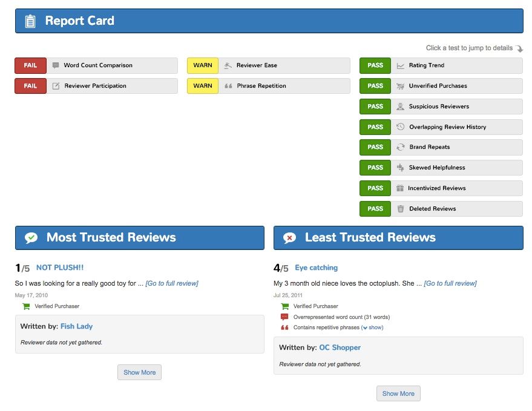Click the history clock icon beside Overlapping Review History

pyautogui.click(x=400, y=127)
